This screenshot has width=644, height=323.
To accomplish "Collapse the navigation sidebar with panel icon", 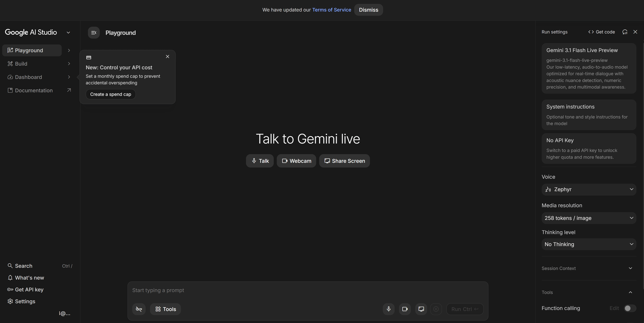I will 94,32.
